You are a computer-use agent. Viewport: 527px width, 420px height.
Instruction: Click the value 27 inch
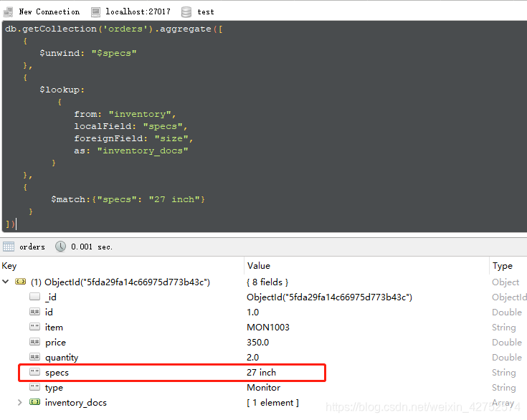(x=261, y=372)
